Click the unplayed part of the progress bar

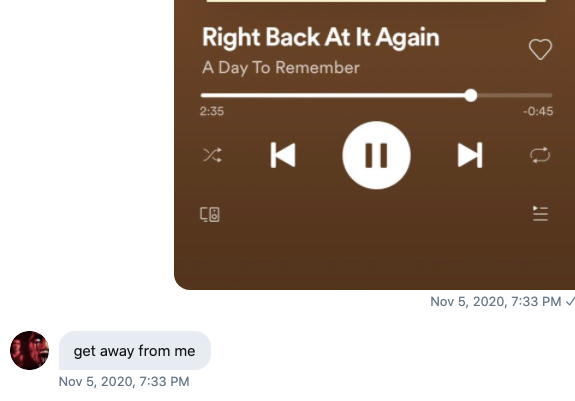[x=515, y=95]
